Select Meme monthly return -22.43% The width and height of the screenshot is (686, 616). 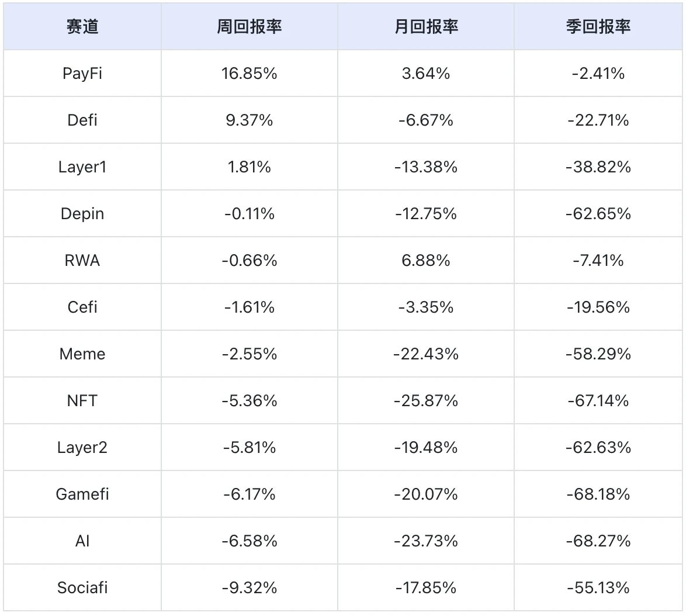(426, 354)
